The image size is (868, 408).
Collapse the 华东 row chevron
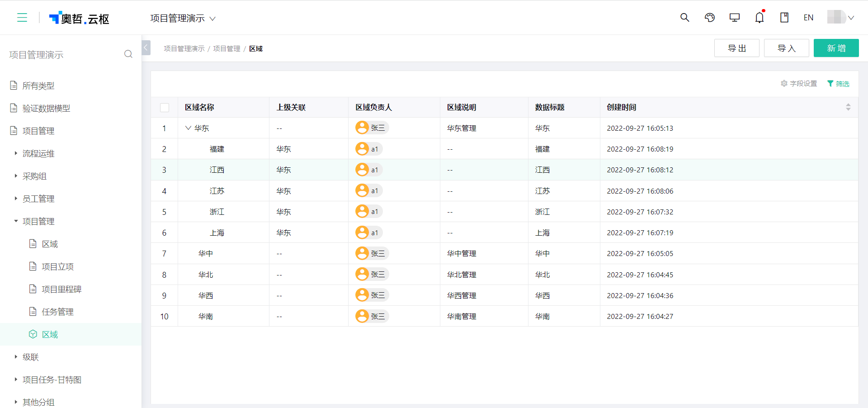(188, 128)
